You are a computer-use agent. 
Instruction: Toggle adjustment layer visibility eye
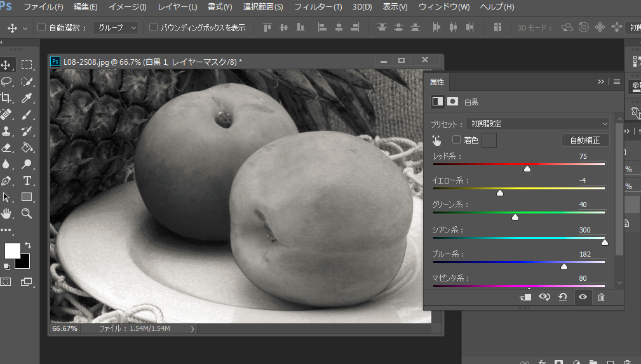click(583, 297)
